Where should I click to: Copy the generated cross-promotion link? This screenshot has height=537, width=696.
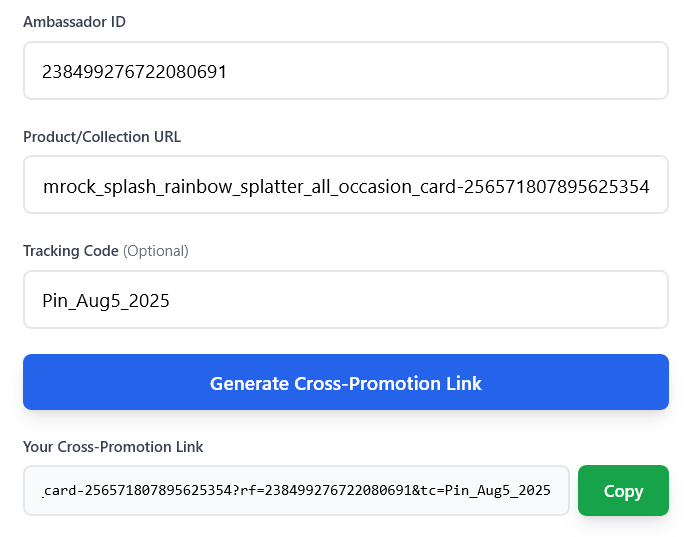tap(623, 490)
